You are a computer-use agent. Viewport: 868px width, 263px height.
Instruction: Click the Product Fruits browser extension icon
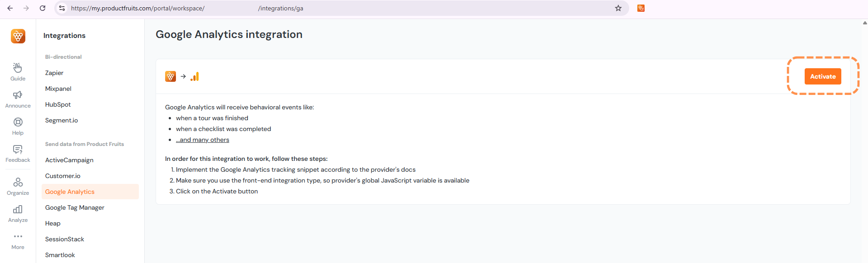(x=641, y=8)
